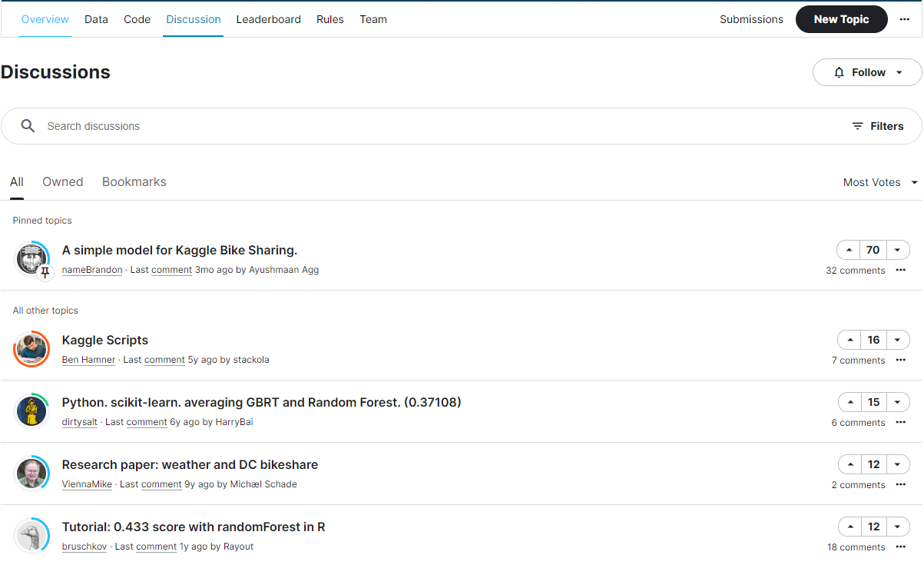Switch to the 'Owned' discussions tab

tap(63, 182)
